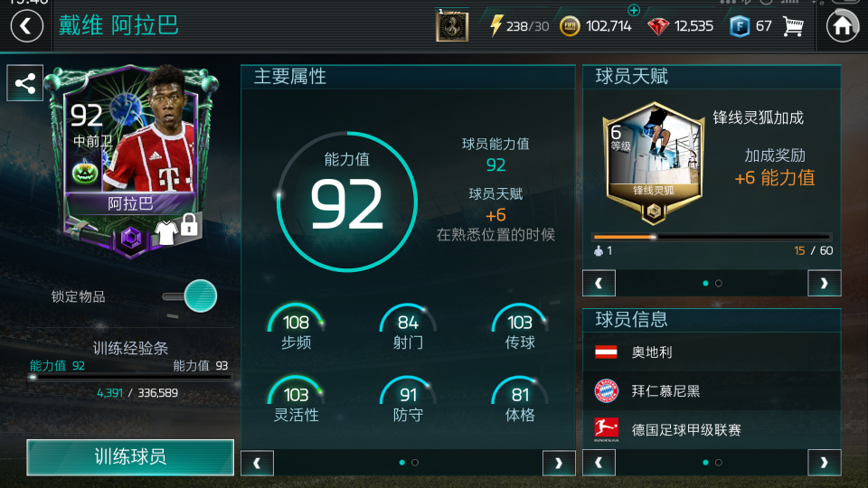
Task: Tap the share icon beside player card
Action: [25, 83]
